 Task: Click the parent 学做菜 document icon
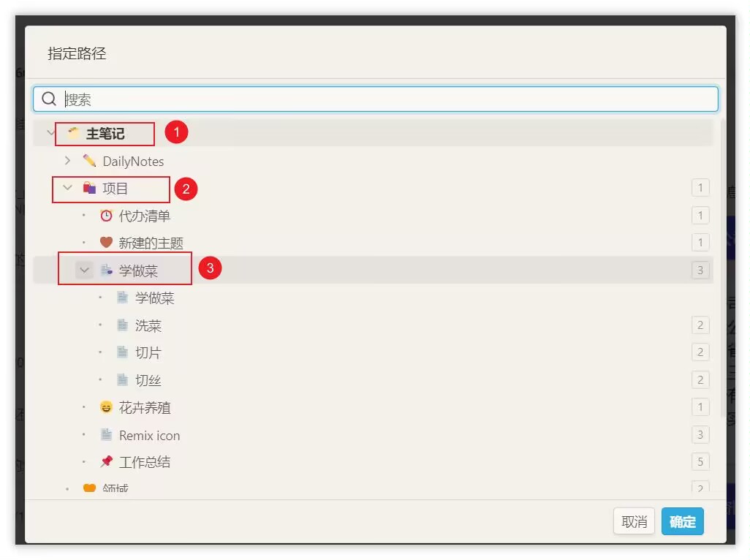click(x=106, y=270)
